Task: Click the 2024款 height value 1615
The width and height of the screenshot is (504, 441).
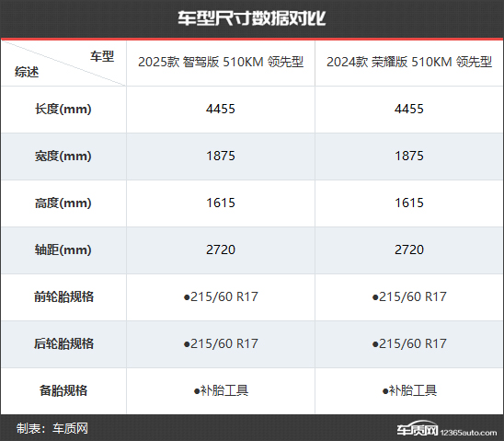Action: pos(409,203)
